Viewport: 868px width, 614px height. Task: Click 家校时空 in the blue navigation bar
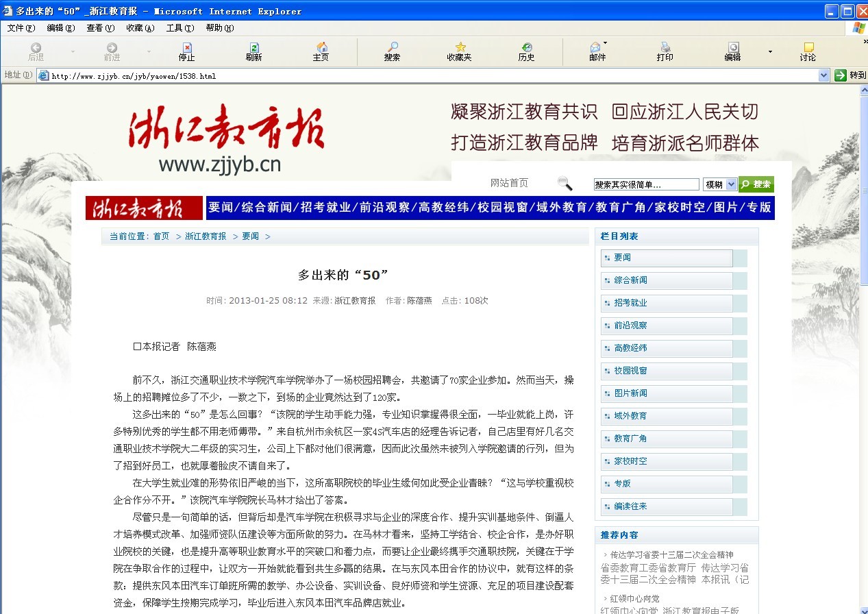[680, 207]
